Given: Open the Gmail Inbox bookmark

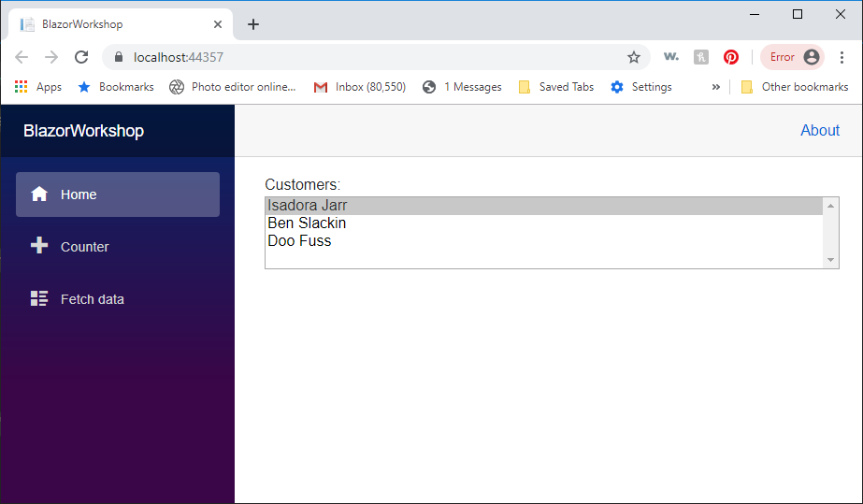Looking at the screenshot, I should click(x=359, y=87).
